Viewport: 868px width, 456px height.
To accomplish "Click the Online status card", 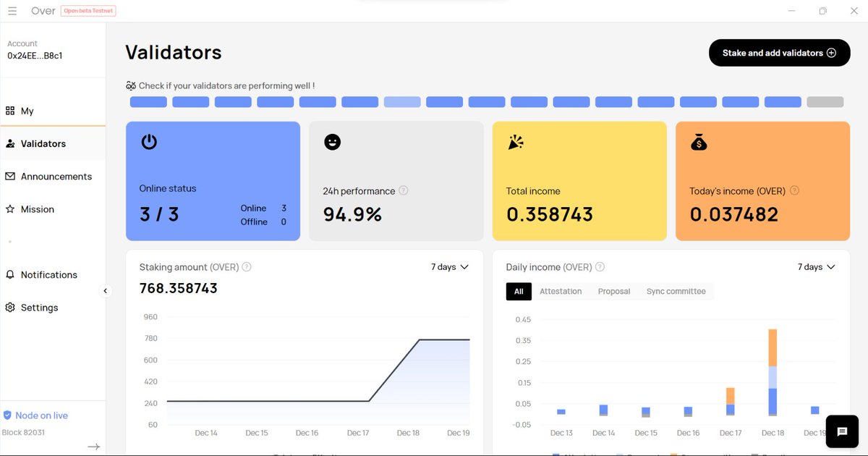I will tap(213, 181).
